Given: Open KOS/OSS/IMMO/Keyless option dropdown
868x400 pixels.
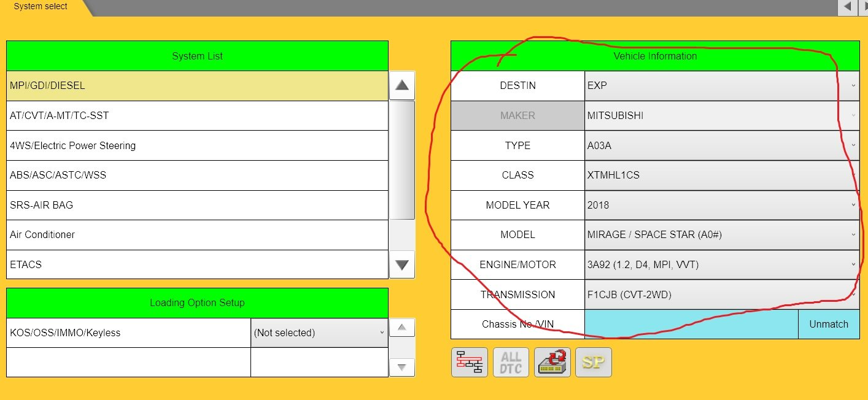Looking at the screenshot, I should (x=319, y=333).
